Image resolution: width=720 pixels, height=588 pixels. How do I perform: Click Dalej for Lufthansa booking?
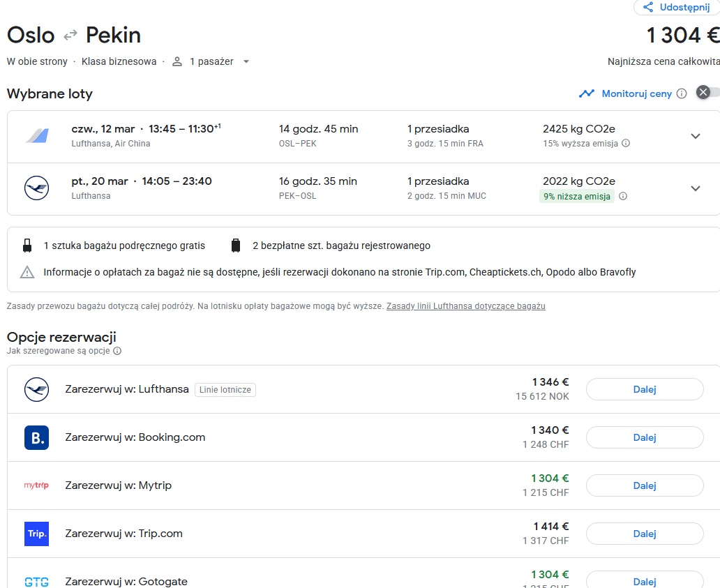(x=645, y=390)
